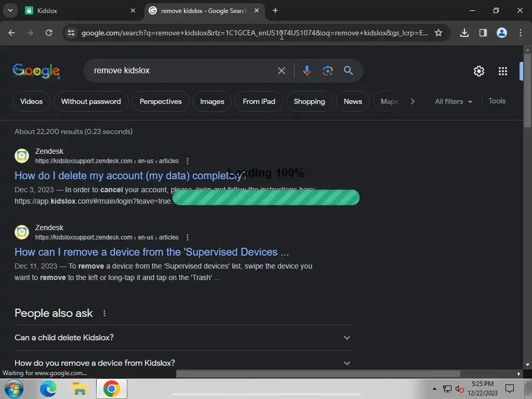Go back to the previous page
The image size is (532, 399).
[x=11, y=33]
